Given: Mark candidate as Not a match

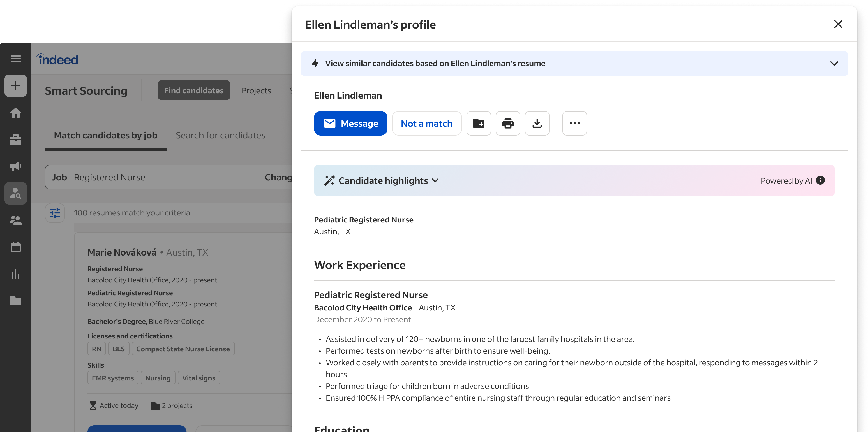Looking at the screenshot, I should click(427, 123).
